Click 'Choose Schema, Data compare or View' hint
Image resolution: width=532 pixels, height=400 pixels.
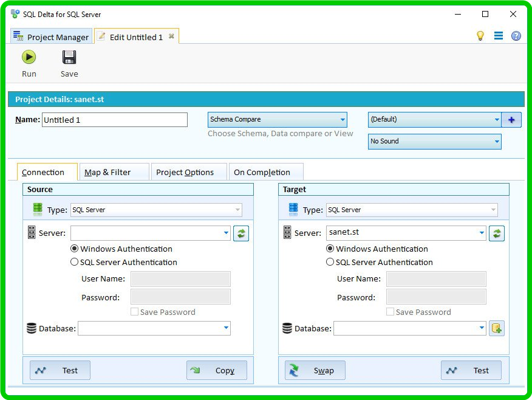280,134
